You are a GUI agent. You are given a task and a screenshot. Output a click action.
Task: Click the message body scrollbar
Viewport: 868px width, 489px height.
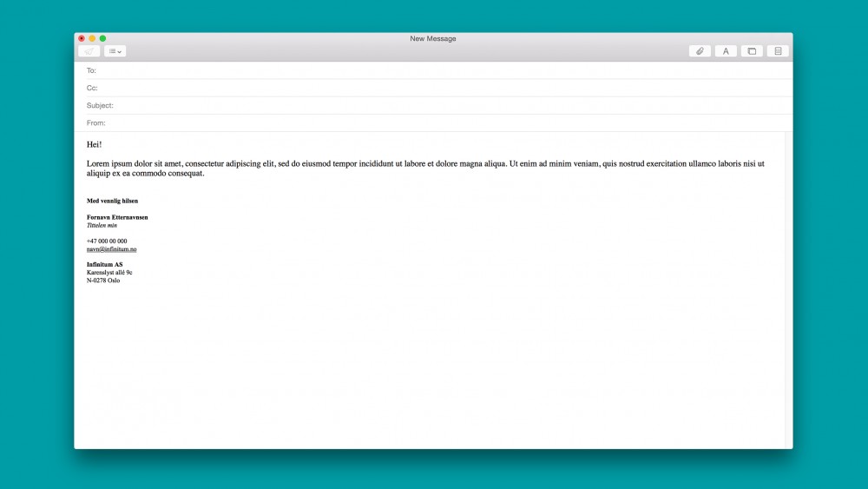coord(788,287)
